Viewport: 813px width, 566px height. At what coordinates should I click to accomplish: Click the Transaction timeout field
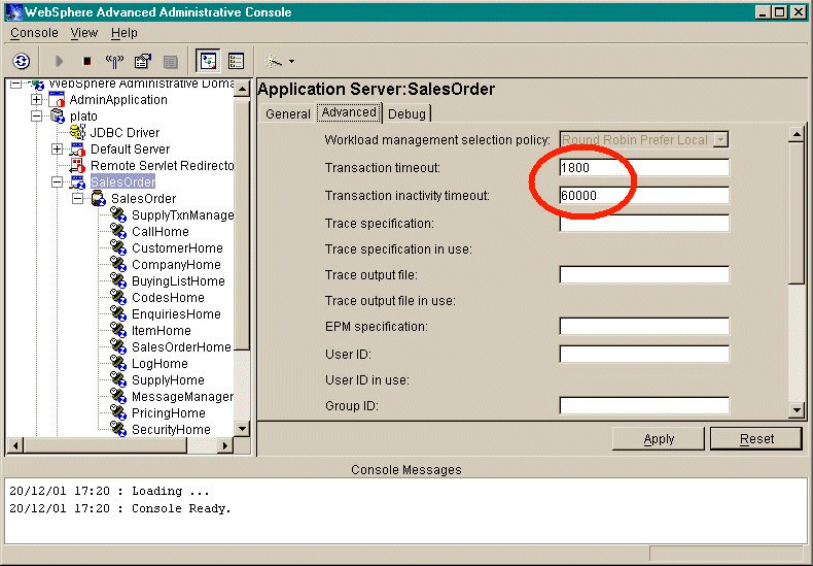pyautogui.click(x=644, y=167)
